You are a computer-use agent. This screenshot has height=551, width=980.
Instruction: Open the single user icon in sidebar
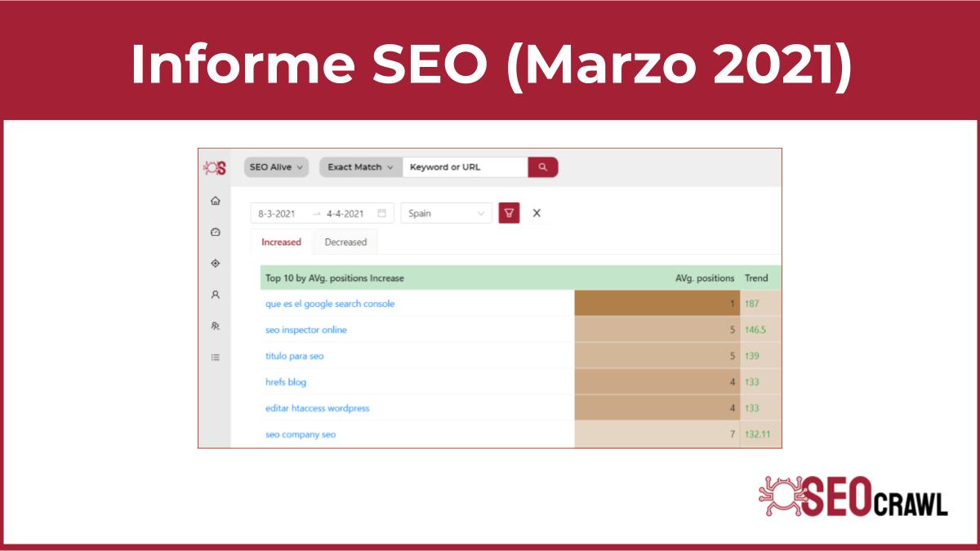tap(216, 294)
